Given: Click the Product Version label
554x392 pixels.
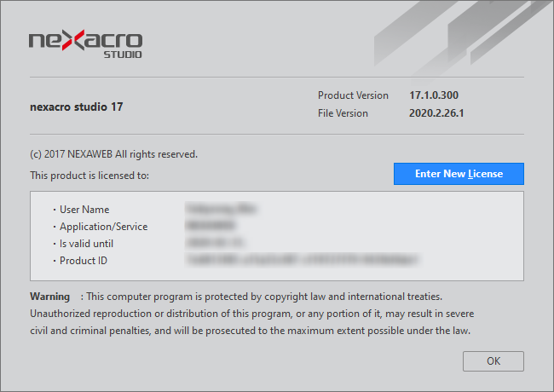Looking at the screenshot, I should tap(353, 95).
